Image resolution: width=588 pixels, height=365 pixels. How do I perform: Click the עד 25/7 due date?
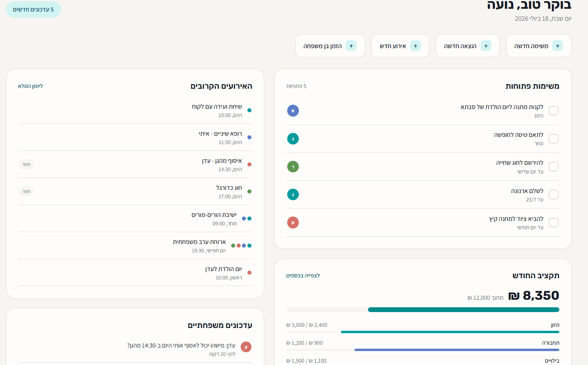pyautogui.click(x=535, y=200)
